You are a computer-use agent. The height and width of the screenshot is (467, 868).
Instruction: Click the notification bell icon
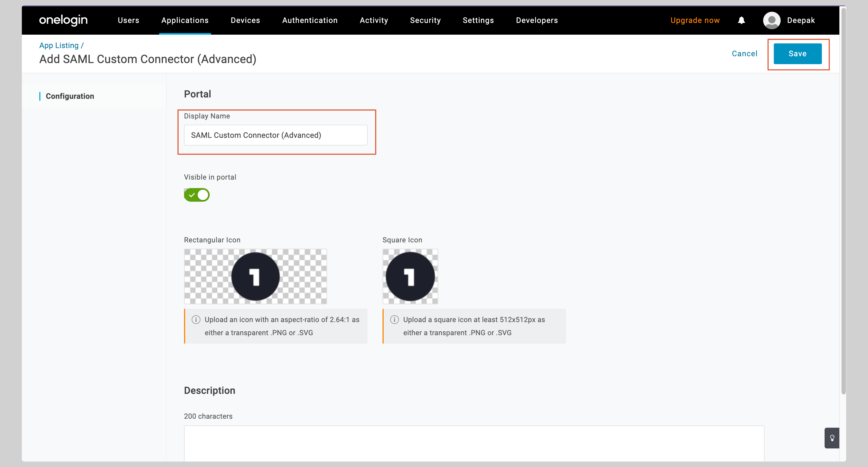(741, 20)
